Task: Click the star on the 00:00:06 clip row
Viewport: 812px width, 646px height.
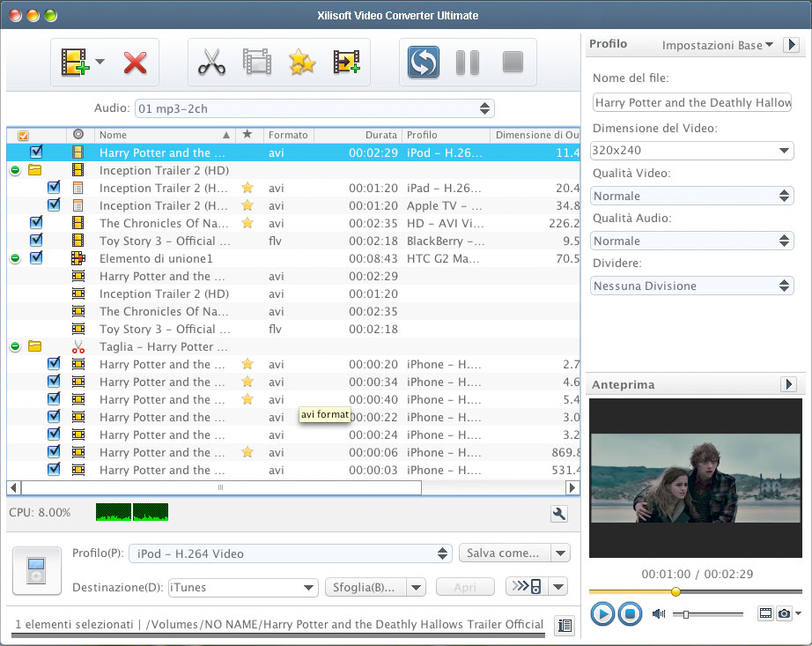Action: click(x=247, y=452)
